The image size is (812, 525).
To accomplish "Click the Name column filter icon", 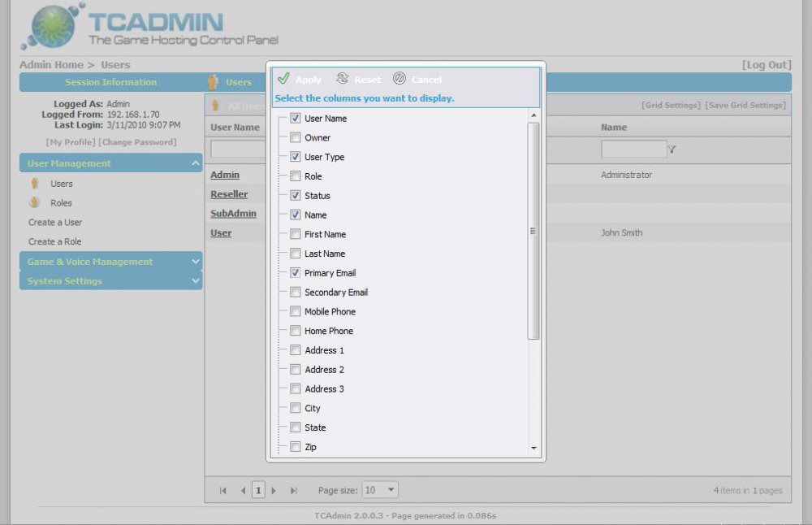I will click(672, 150).
